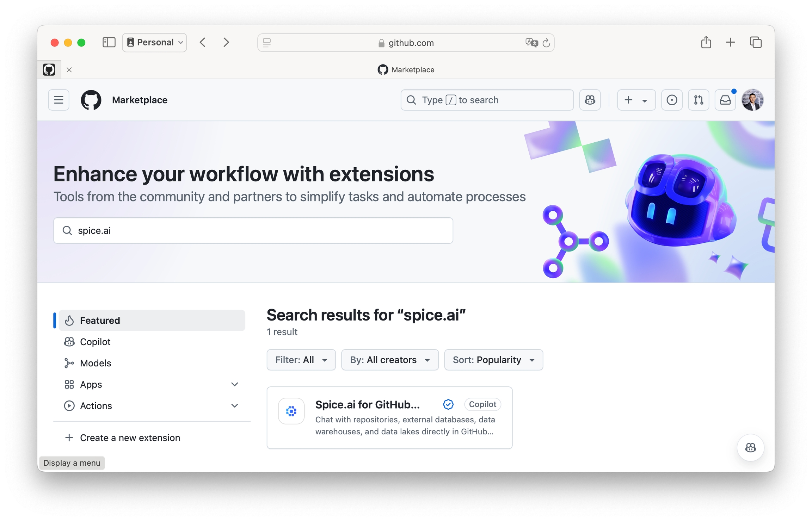Open the By: All creators dropdown
The width and height of the screenshot is (812, 521).
coord(390,360)
